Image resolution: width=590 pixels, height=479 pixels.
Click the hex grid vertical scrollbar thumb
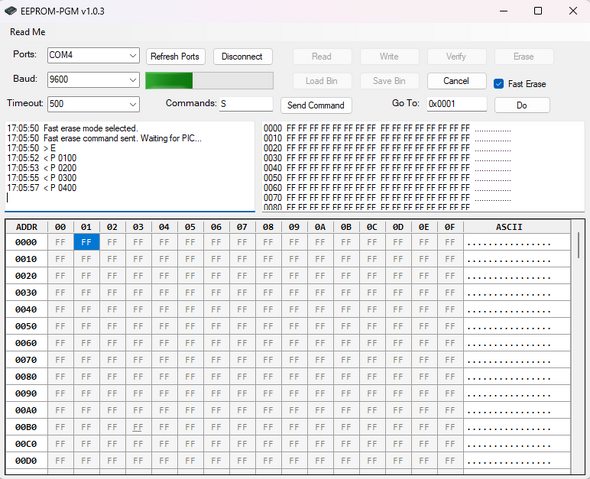coord(578,245)
